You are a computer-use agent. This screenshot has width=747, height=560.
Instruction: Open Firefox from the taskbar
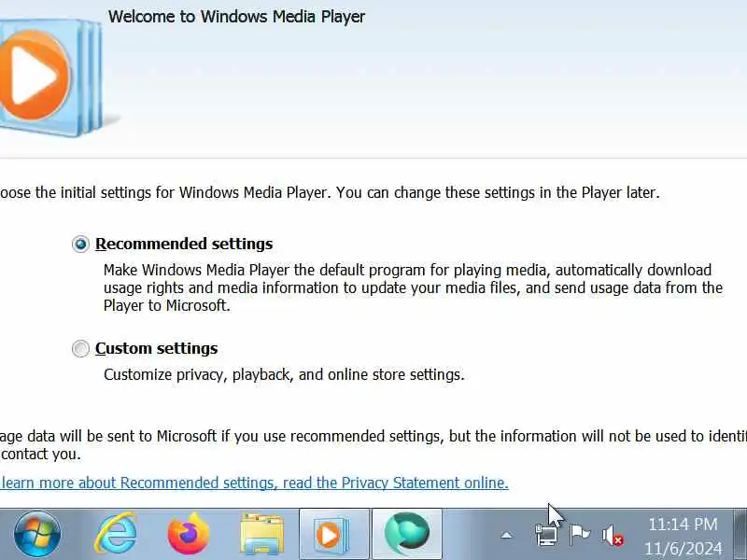[189, 534]
